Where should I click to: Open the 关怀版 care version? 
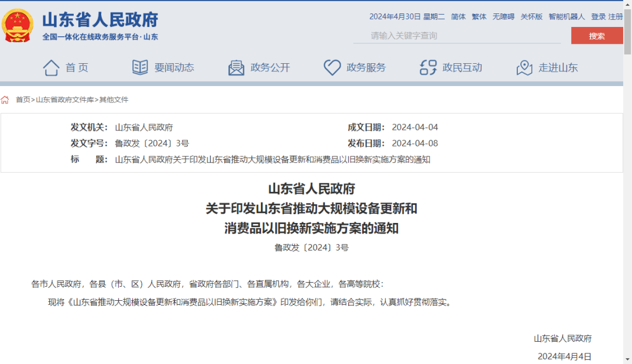pyautogui.click(x=531, y=17)
